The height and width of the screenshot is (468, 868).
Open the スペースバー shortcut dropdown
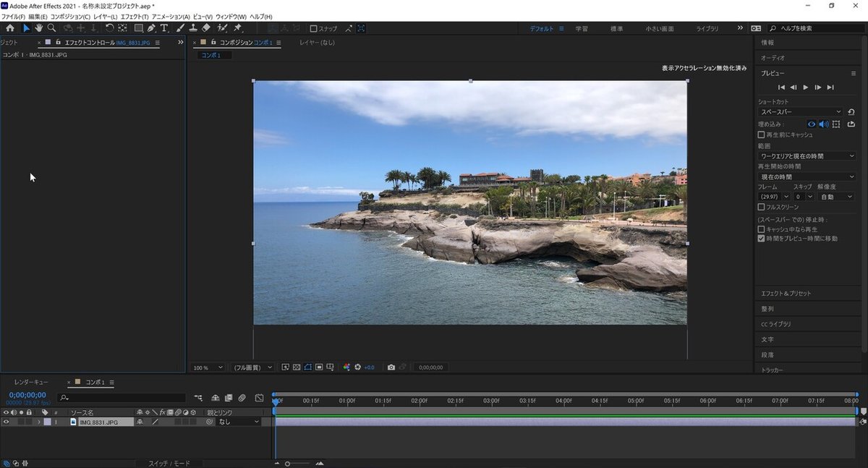[800, 112]
